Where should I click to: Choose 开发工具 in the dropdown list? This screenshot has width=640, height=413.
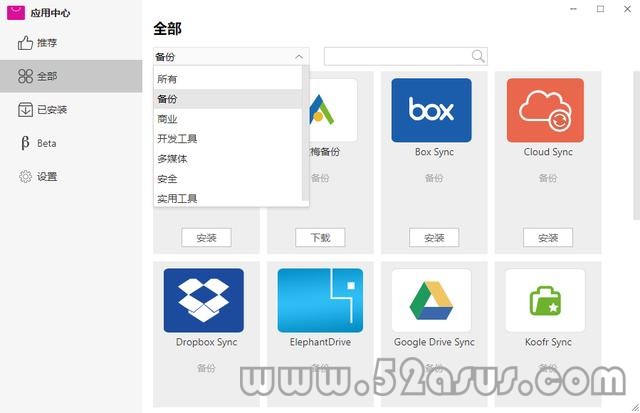click(x=228, y=139)
